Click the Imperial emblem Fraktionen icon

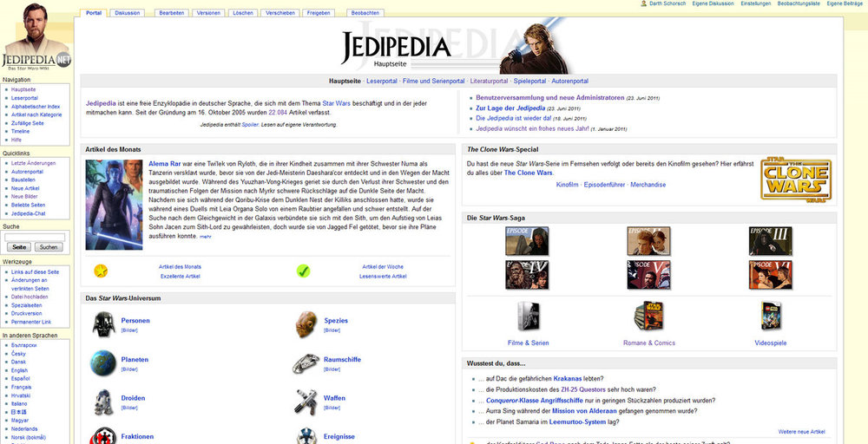click(104, 436)
